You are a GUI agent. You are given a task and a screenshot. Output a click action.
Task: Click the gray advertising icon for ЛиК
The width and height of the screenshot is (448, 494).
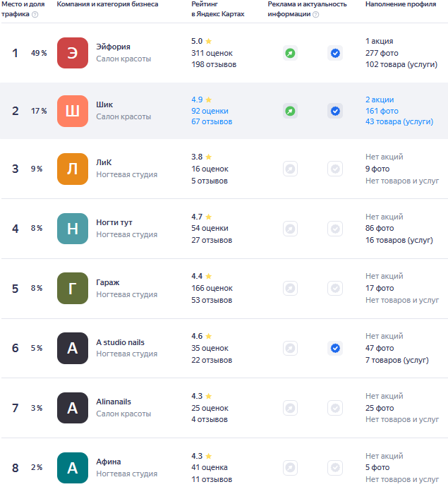[x=290, y=169]
